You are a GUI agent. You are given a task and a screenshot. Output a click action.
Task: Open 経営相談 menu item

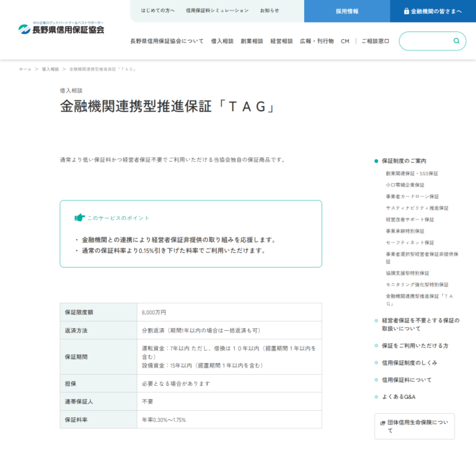pos(282,41)
